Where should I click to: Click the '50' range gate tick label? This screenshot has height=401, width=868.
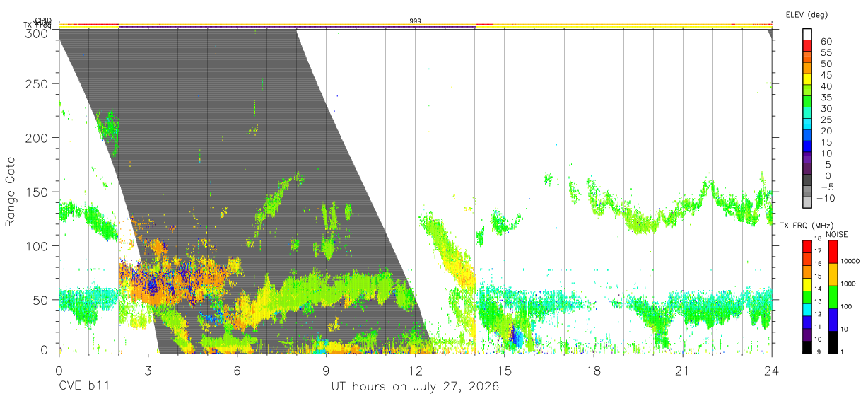40,299
